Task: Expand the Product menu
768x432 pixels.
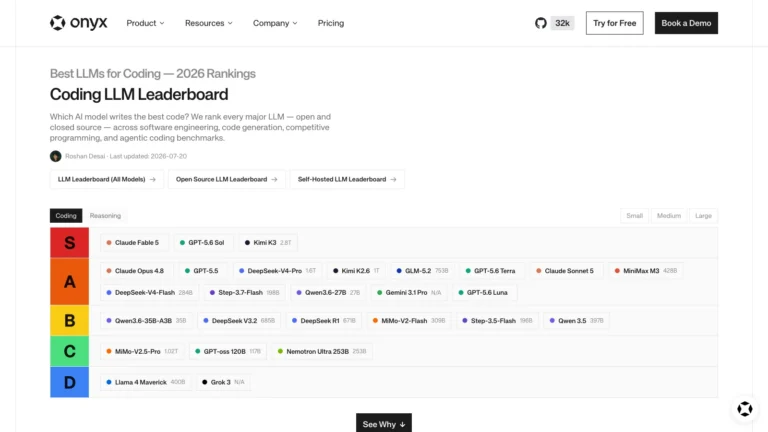Action: click(x=145, y=23)
